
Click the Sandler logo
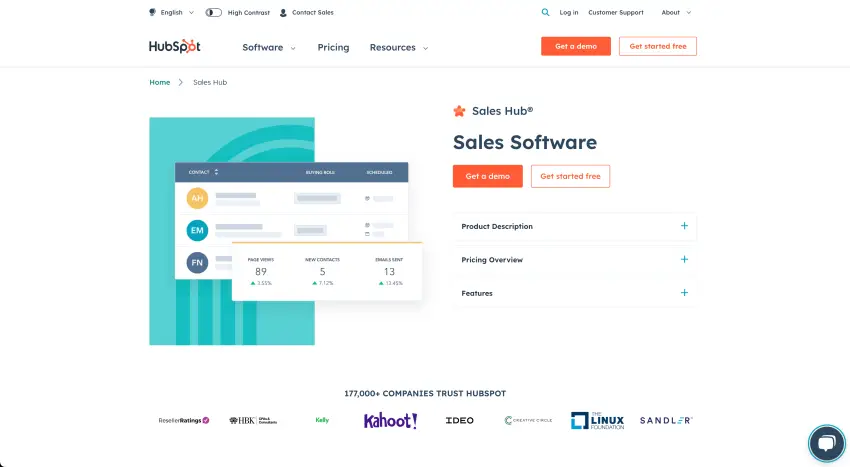pyautogui.click(x=666, y=420)
